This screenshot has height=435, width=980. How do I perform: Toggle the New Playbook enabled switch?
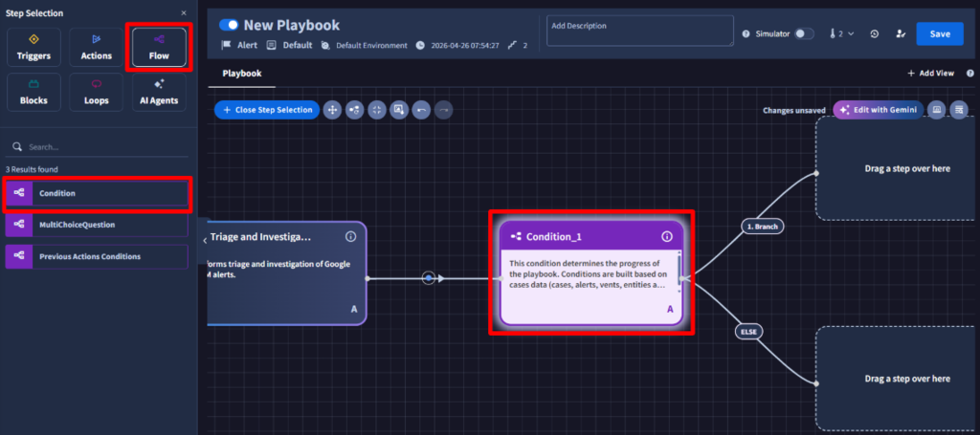point(229,25)
